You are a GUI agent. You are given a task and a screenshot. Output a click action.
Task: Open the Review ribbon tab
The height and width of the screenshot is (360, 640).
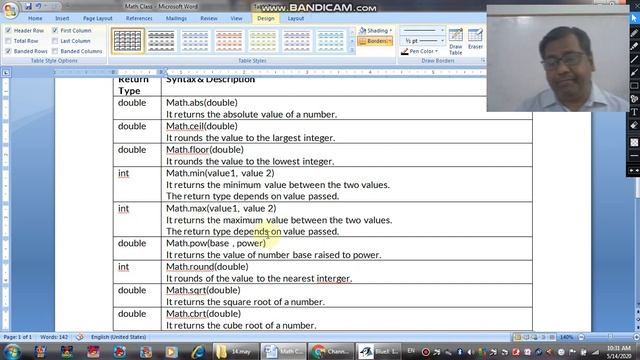(209, 18)
